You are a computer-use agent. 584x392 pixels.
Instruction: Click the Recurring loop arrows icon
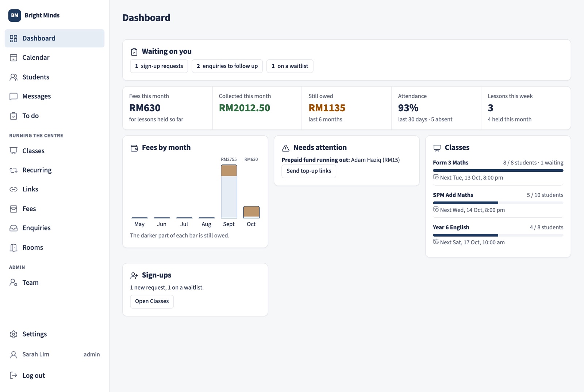pyautogui.click(x=14, y=170)
